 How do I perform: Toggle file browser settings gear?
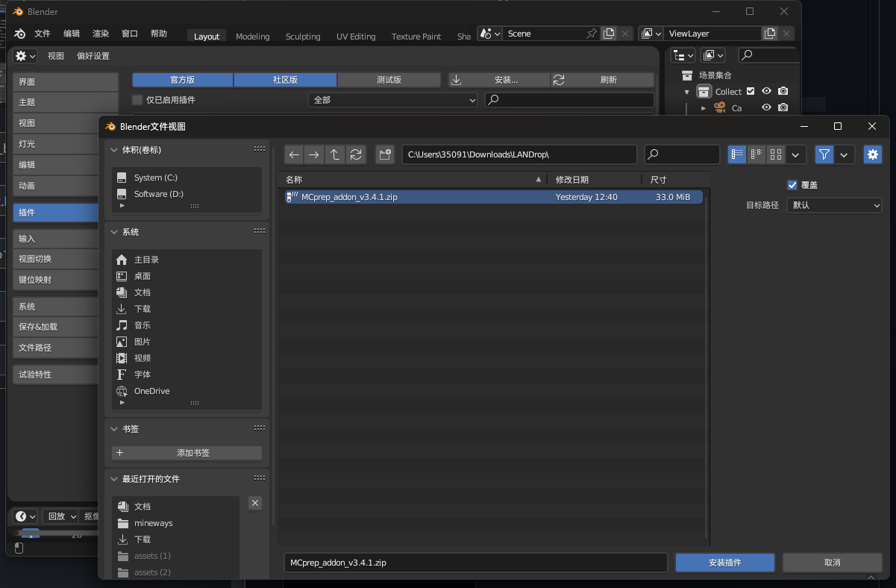tap(873, 154)
